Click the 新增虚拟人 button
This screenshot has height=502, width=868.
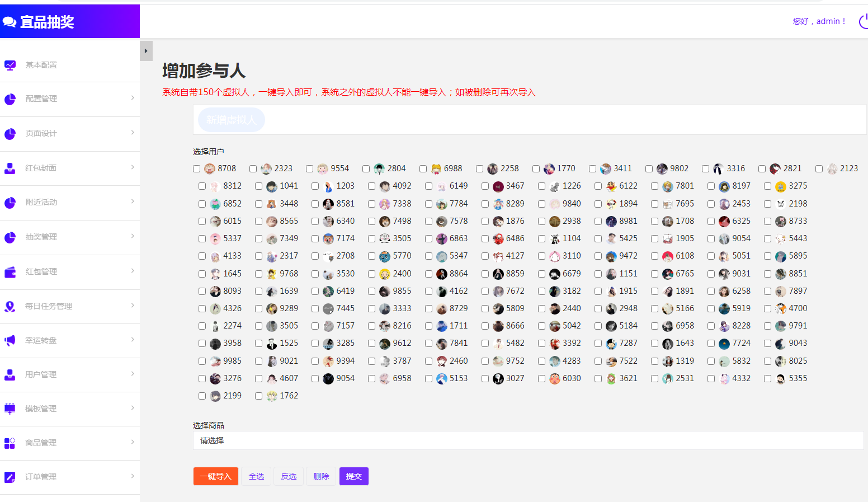(231, 120)
